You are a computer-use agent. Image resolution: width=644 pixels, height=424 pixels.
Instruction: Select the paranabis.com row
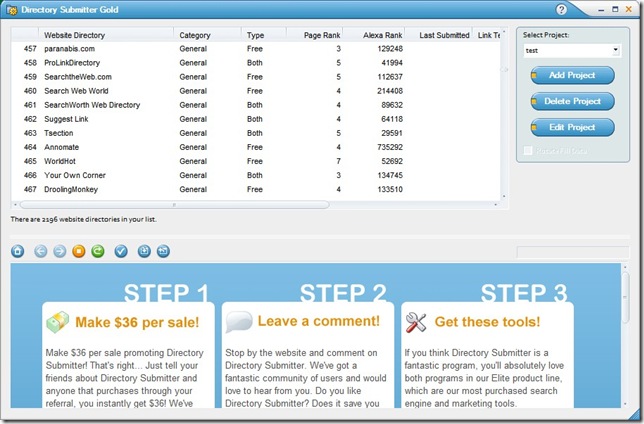[255, 49]
